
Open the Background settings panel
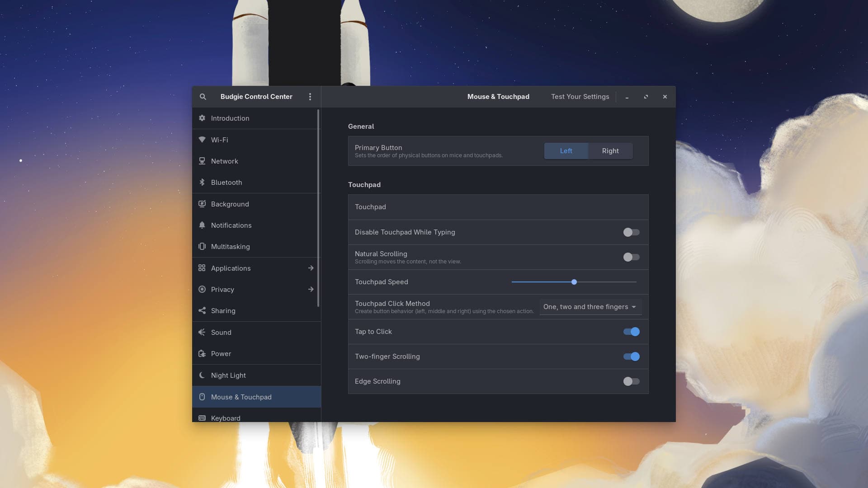point(230,204)
